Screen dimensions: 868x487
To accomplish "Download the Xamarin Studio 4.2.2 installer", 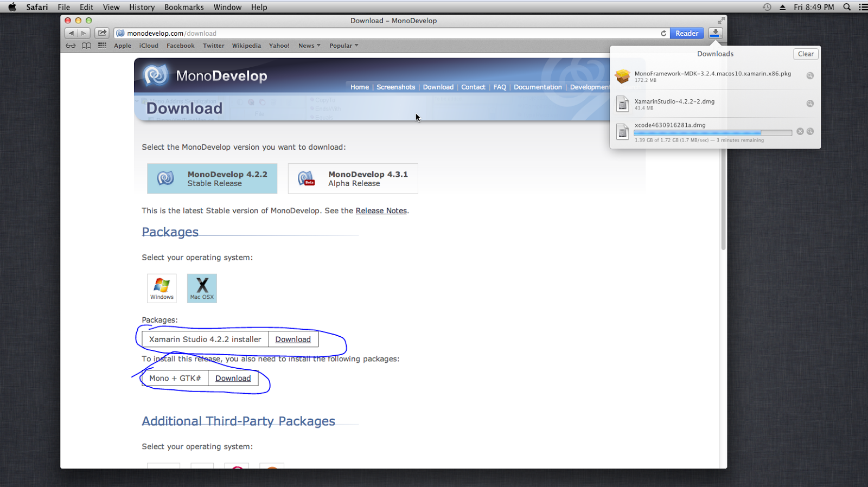I will 293,339.
